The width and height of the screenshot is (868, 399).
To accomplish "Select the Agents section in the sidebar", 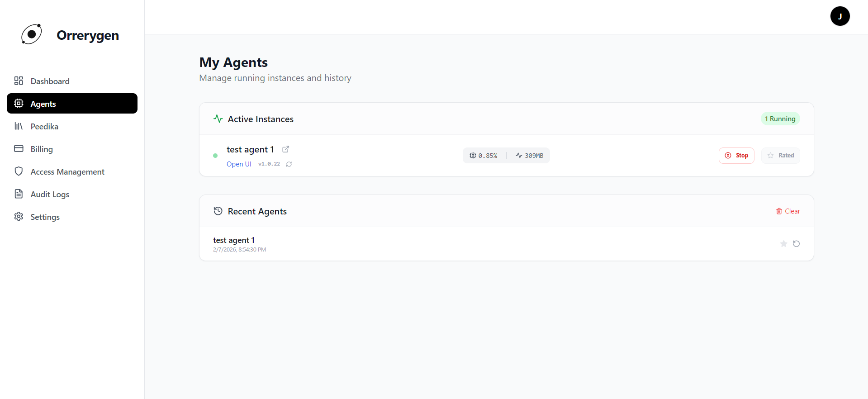I will pos(43,103).
